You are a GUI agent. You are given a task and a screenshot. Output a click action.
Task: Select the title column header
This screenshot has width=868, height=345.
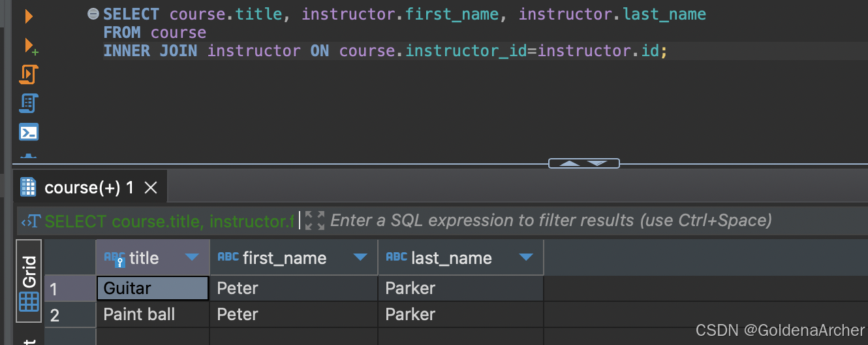(x=153, y=257)
